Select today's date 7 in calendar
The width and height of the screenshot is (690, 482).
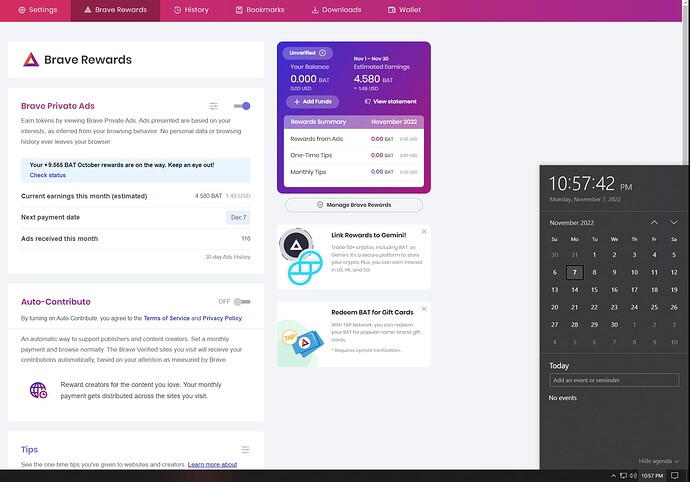(575, 272)
